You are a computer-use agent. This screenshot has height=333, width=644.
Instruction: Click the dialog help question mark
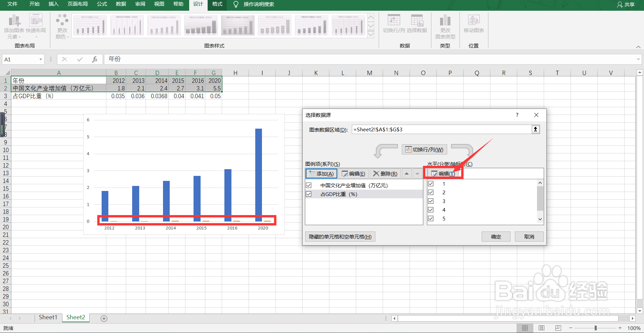517,115
